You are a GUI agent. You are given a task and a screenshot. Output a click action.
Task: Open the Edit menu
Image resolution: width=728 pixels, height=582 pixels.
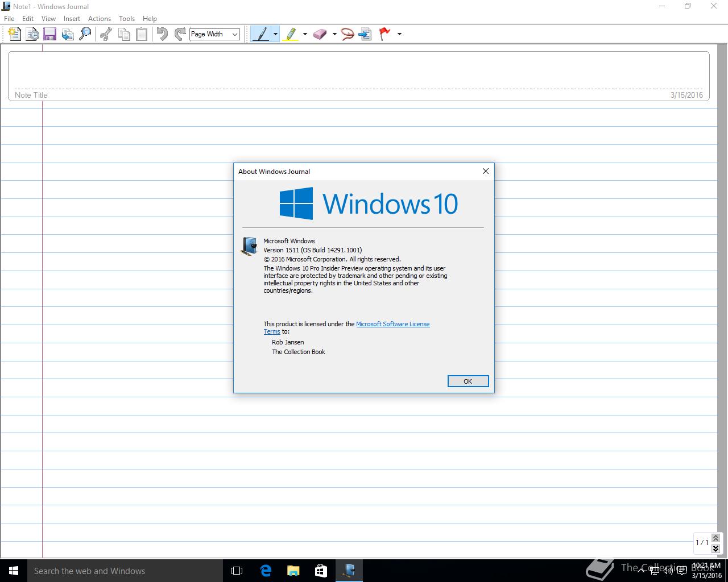[28, 19]
